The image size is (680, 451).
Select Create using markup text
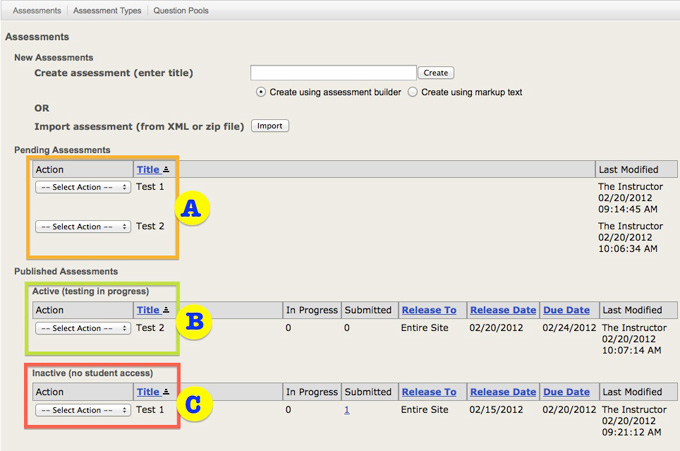[x=413, y=92]
